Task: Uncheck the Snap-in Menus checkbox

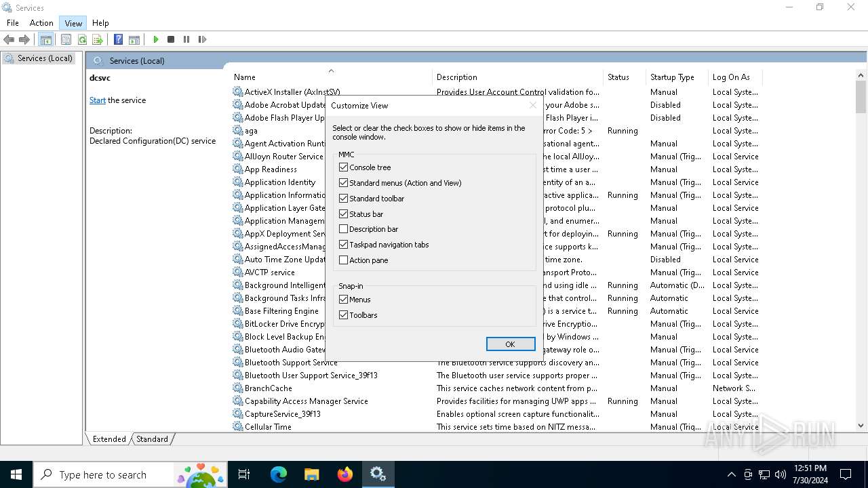Action: (343, 299)
